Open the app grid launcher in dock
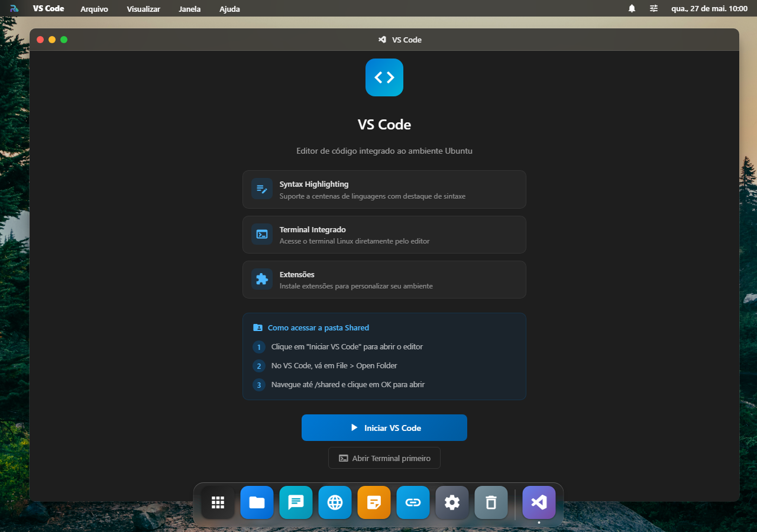The image size is (757, 532). click(218, 502)
